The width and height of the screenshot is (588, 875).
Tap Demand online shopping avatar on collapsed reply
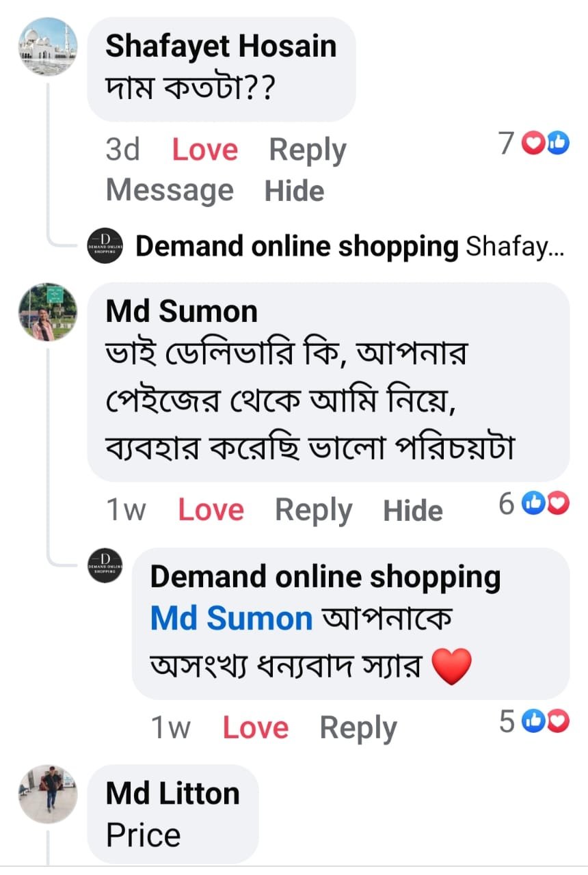105,247
